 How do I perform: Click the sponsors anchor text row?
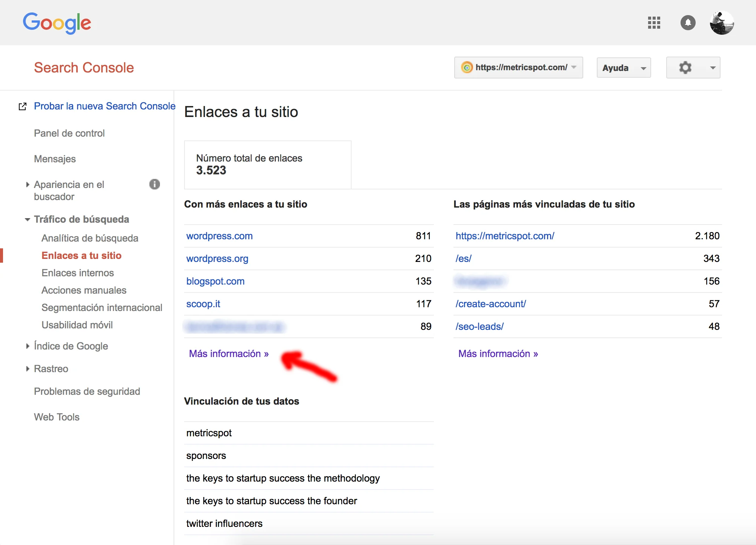(309, 456)
